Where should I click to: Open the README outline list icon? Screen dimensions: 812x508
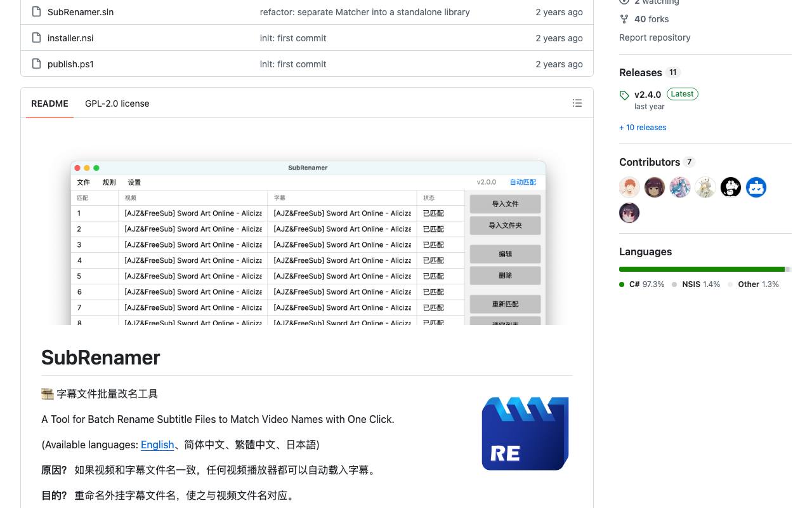point(577,103)
